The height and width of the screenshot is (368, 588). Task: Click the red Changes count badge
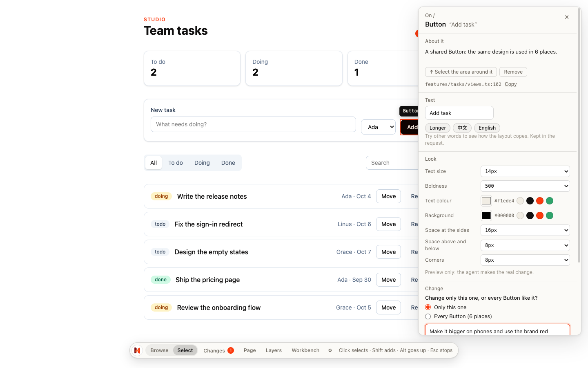tap(231, 350)
